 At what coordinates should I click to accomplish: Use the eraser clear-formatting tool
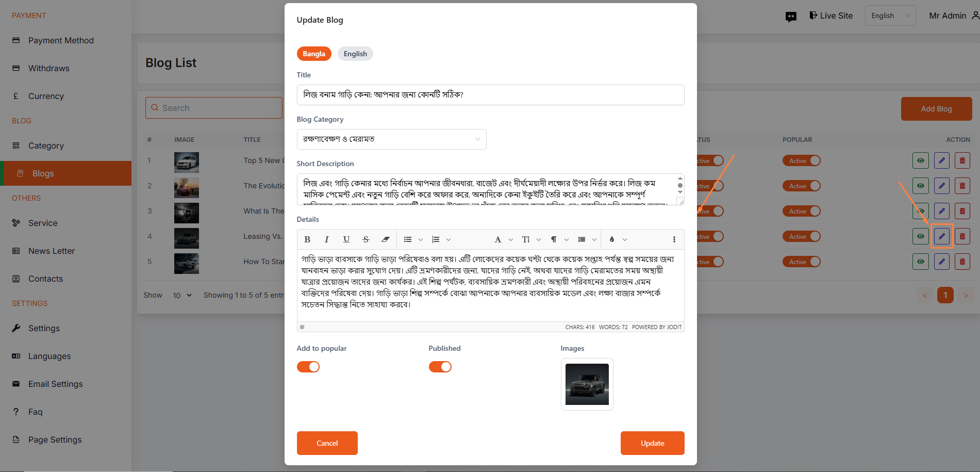tap(385, 239)
